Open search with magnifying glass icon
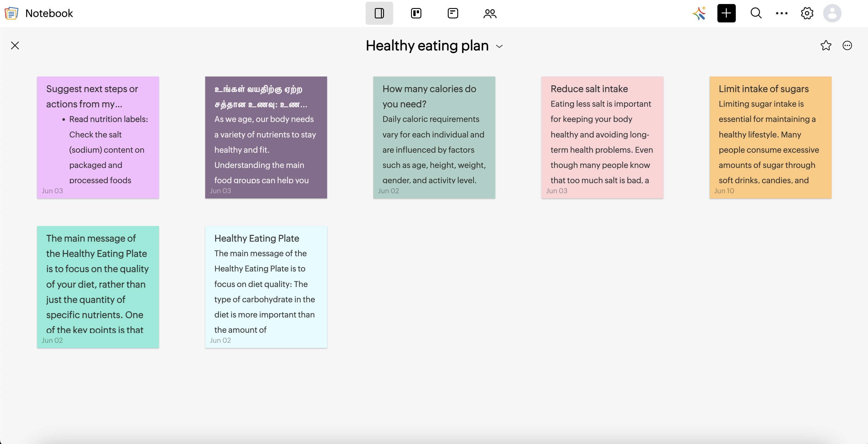The image size is (868, 444). (756, 13)
